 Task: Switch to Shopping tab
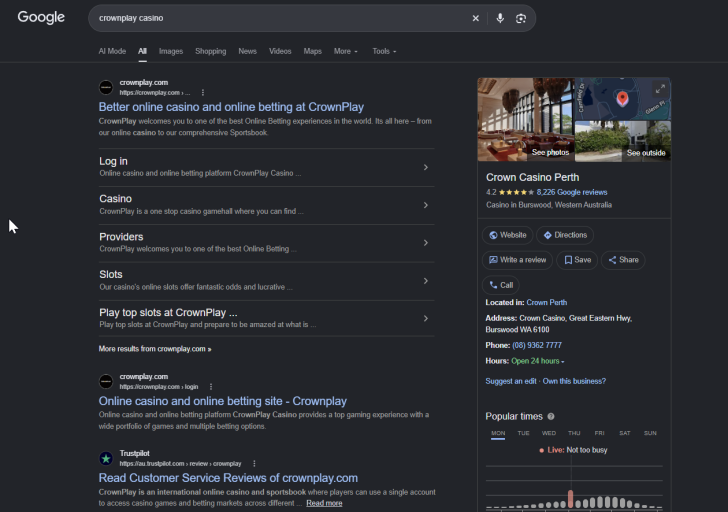pyautogui.click(x=210, y=51)
